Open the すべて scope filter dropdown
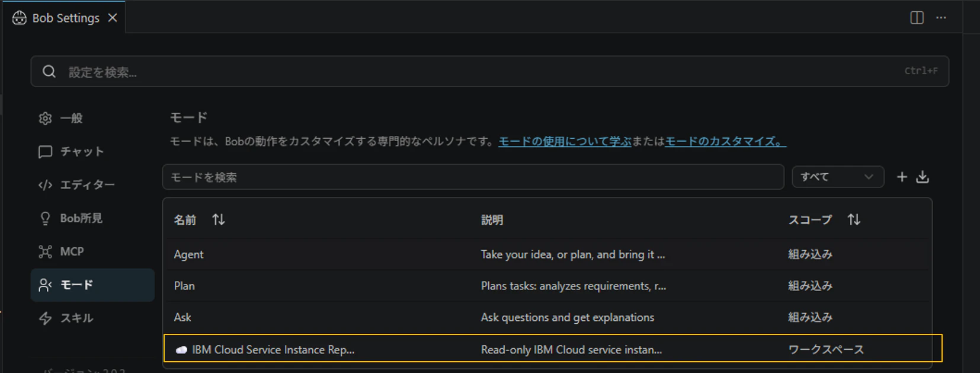980x373 pixels. point(838,177)
